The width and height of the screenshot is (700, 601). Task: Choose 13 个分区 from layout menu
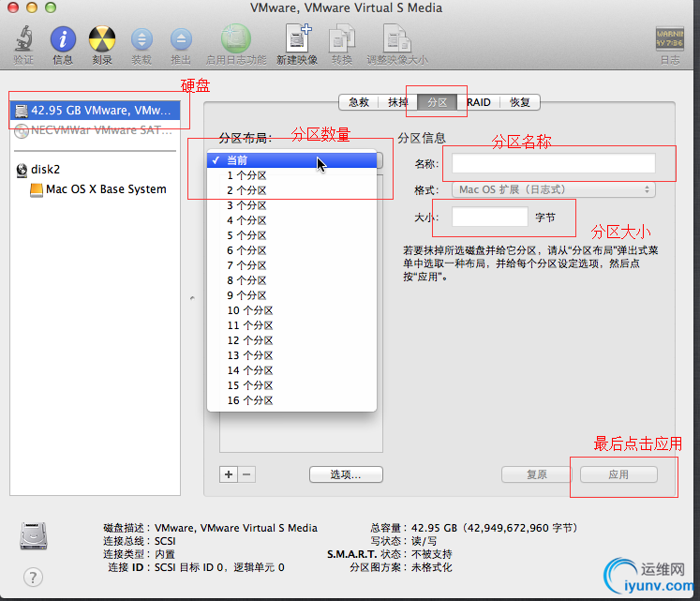pyautogui.click(x=292, y=355)
